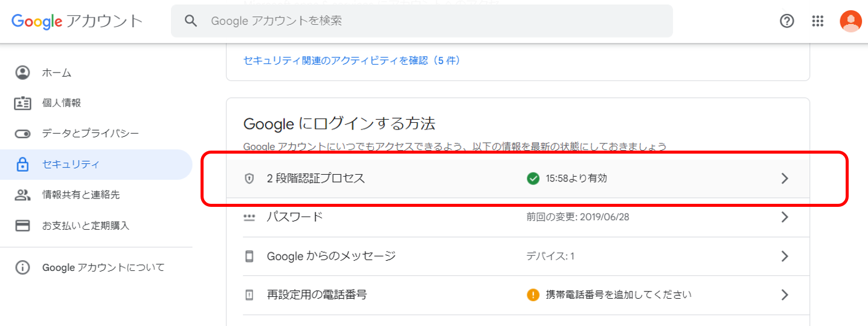Image resolution: width=868 pixels, height=326 pixels.
Task: Click 前回の変更: 2019/06/28 text
Action: click(x=577, y=217)
